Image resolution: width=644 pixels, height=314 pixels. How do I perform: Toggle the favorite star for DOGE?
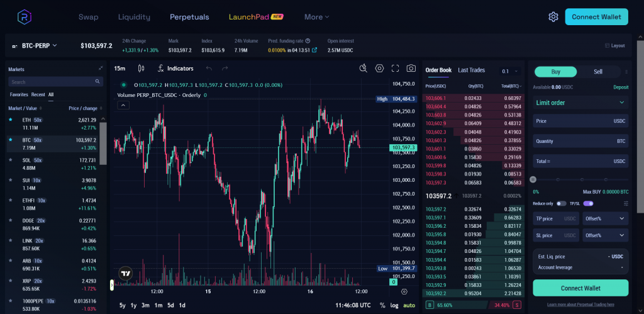[11, 220]
